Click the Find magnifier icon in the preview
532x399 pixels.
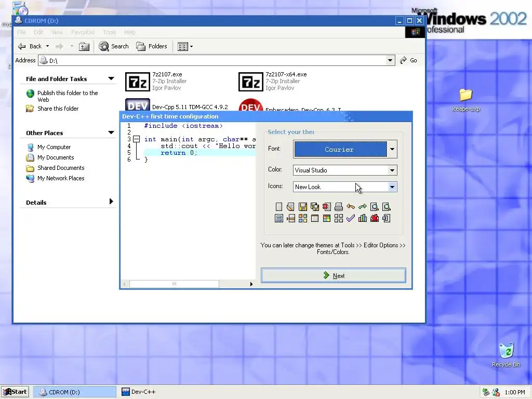coord(374,207)
